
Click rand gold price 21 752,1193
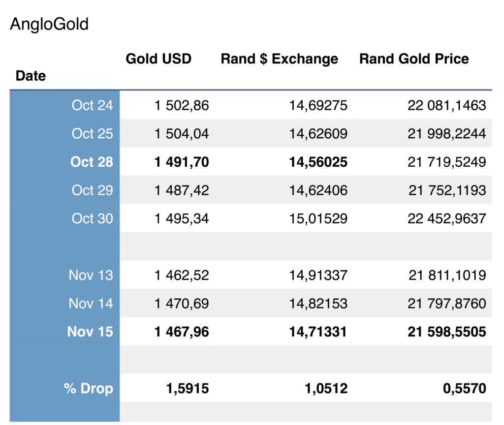447,190
